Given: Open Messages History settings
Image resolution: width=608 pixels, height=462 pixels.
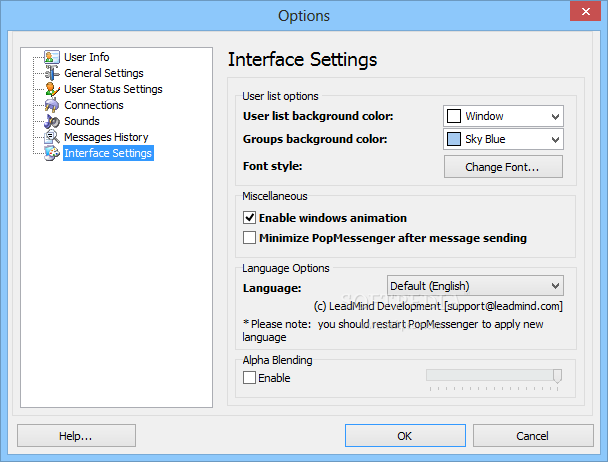Looking at the screenshot, I should (x=106, y=137).
